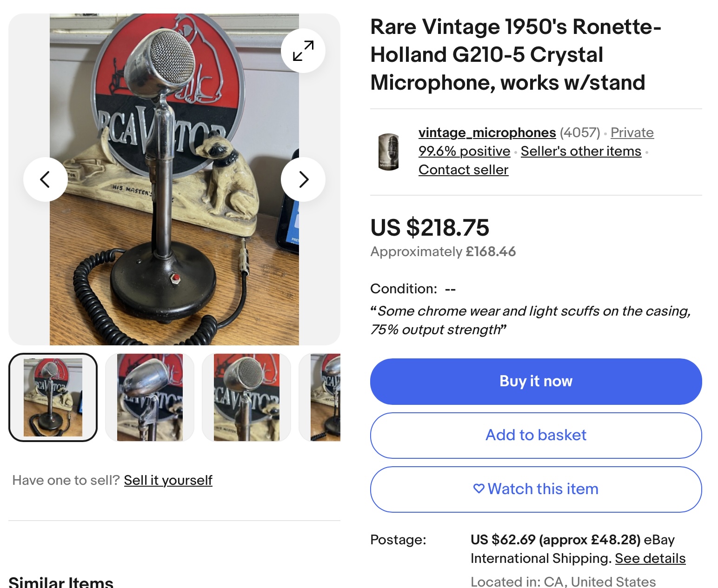This screenshot has width=718, height=588.
Task: Open the vintage_microphones seller profile
Action: [487, 133]
